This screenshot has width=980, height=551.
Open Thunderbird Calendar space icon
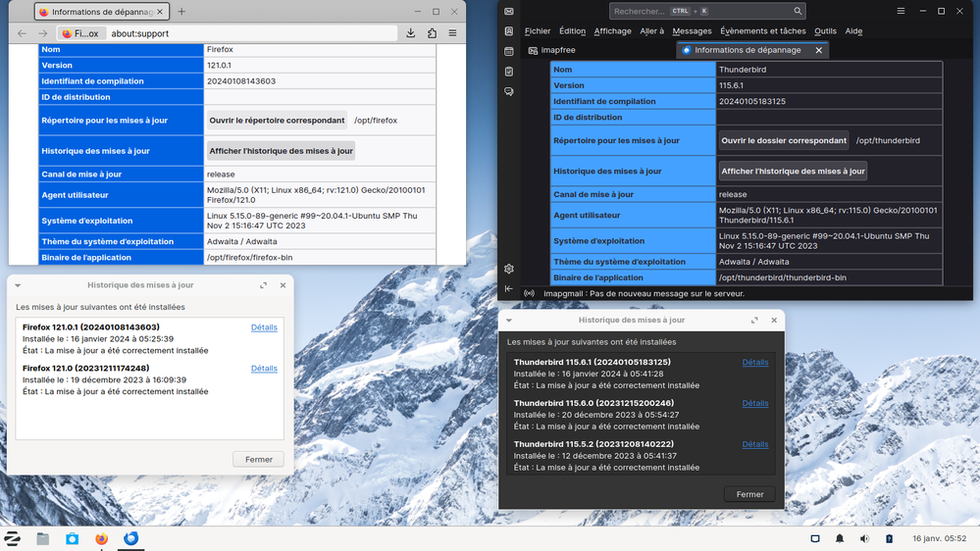[509, 51]
